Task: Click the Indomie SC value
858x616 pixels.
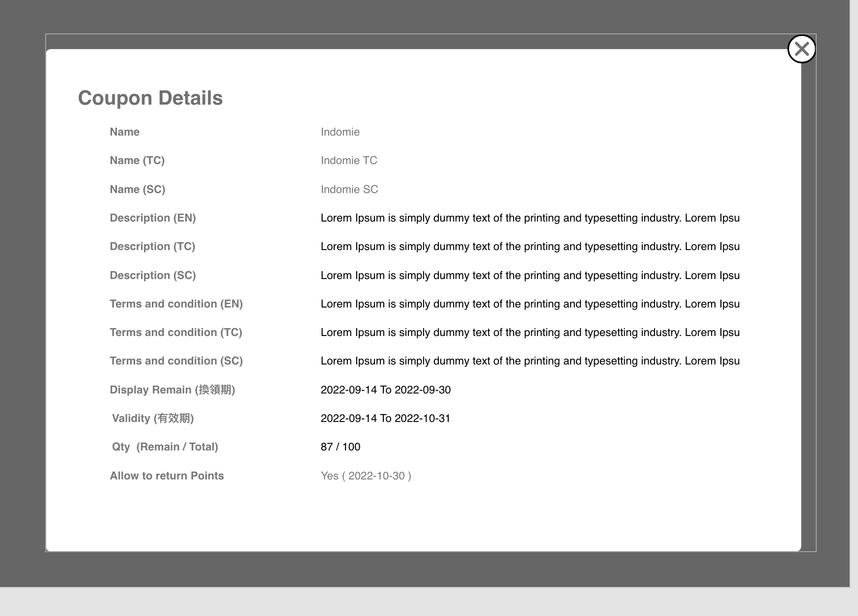Action: (349, 190)
